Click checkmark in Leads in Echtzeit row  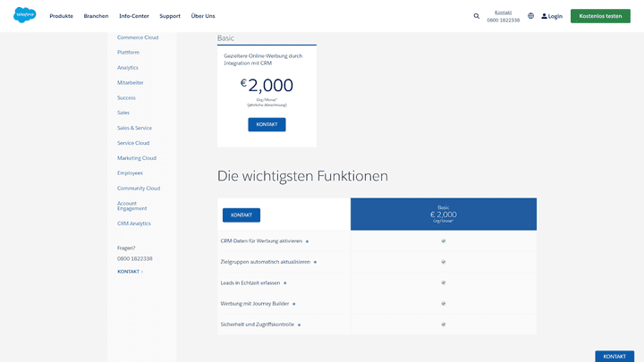pos(443,282)
